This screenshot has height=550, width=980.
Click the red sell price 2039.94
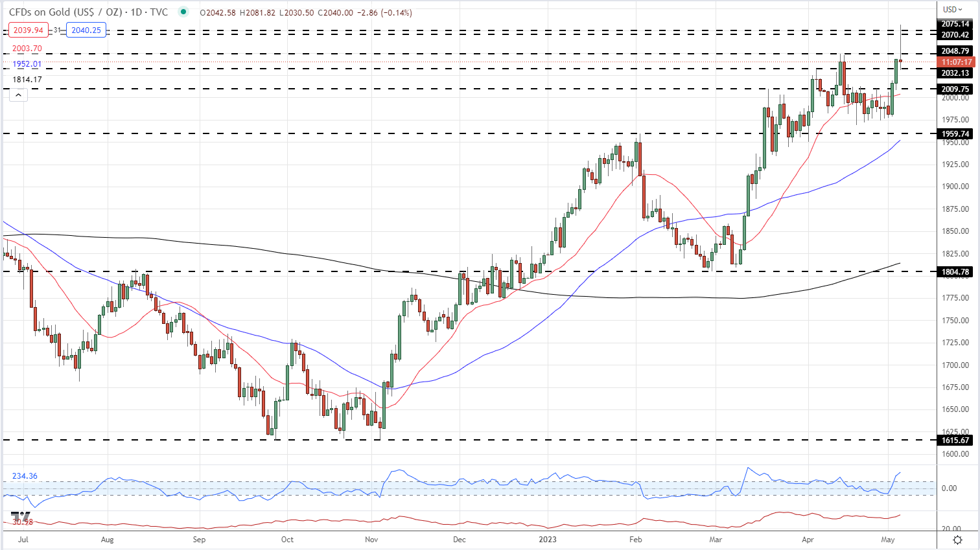pyautogui.click(x=28, y=30)
